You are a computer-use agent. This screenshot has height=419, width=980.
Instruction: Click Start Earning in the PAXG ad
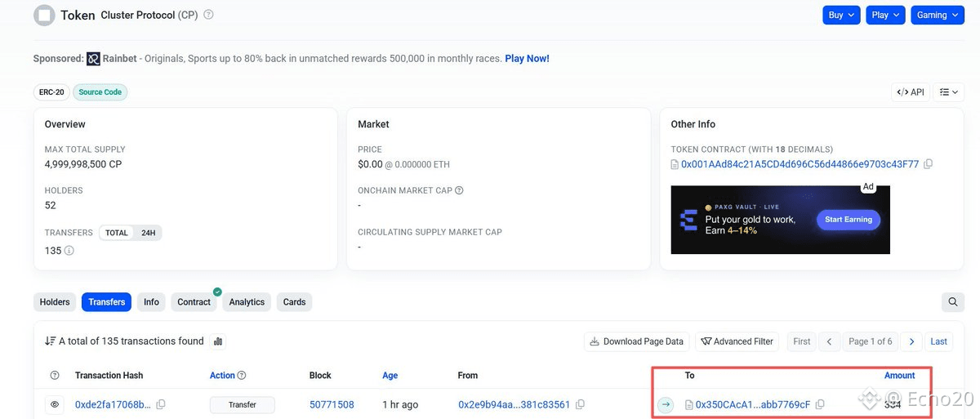849,220
